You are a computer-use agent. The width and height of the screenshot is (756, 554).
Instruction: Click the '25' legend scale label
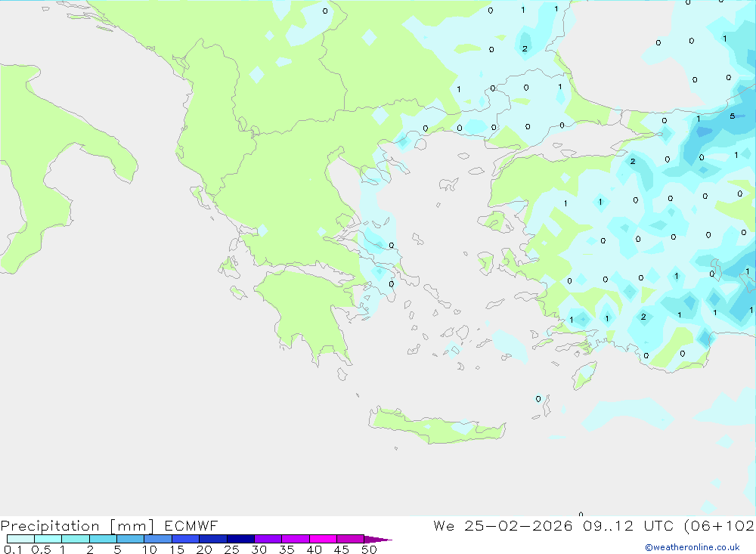tap(232, 549)
